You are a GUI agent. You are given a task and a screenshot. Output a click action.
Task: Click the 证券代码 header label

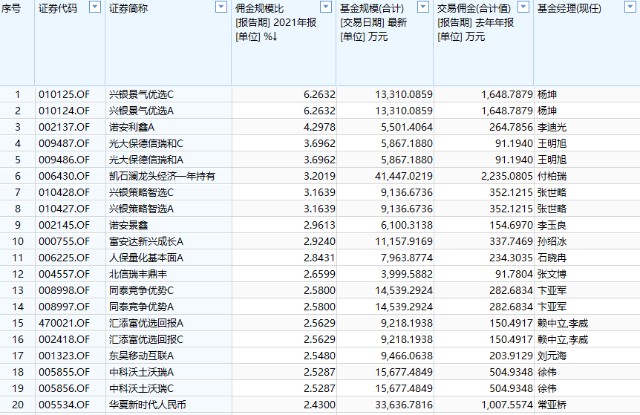[x=58, y=9]
